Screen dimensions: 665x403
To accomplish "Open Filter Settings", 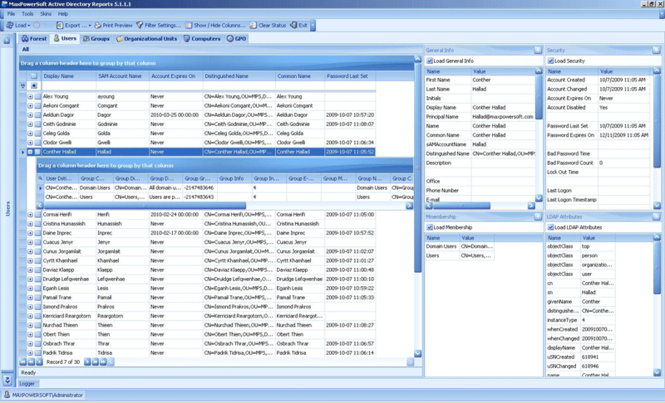I will point(158,25).
